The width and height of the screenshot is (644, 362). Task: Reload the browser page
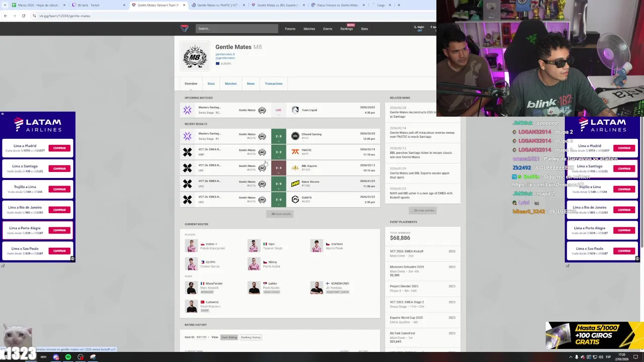[23, 16]
